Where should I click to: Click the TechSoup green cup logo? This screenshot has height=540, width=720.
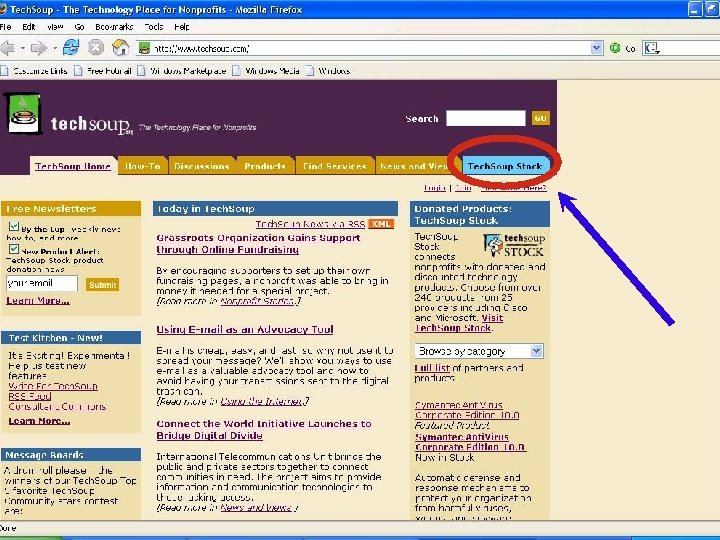(x=23, y=114)
